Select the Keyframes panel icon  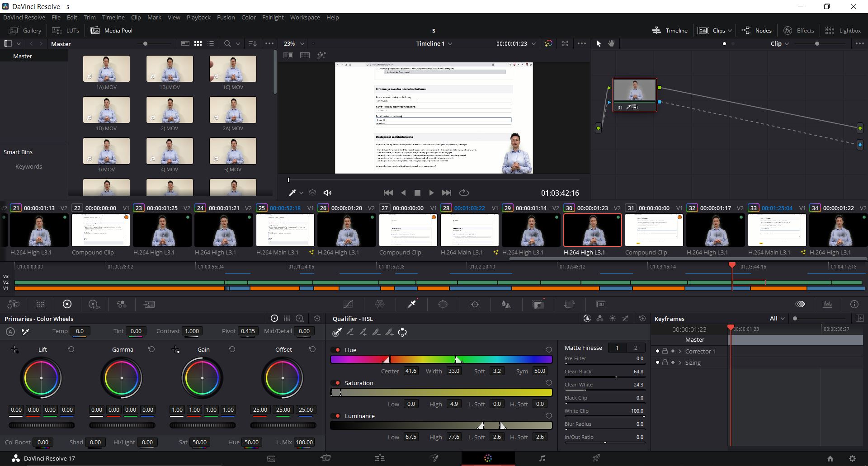tap(800, 304)
